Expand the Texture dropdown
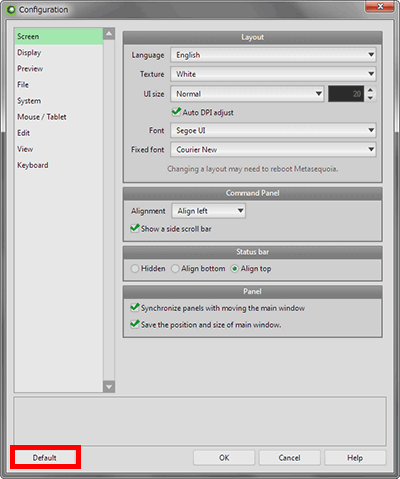The width and height of the screenshot is (400, 479). (x=273, y=74)
